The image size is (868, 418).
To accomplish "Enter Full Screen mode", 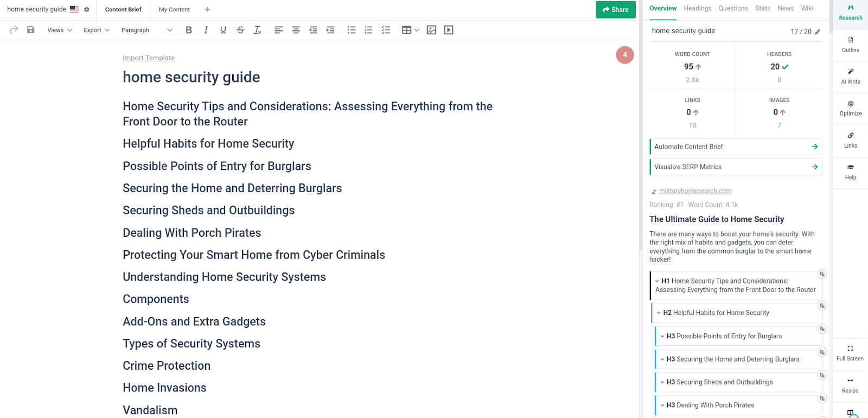I will [850, 353].
